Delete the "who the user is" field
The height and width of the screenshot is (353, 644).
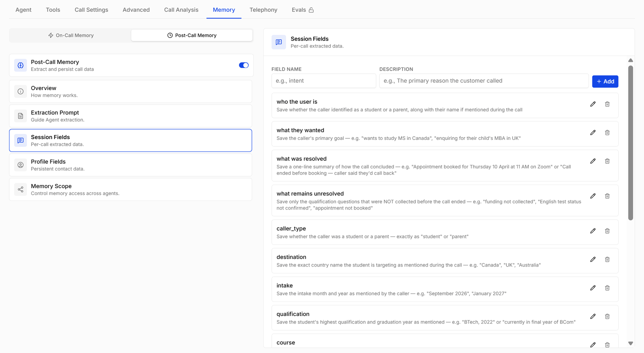click(607, 104)
